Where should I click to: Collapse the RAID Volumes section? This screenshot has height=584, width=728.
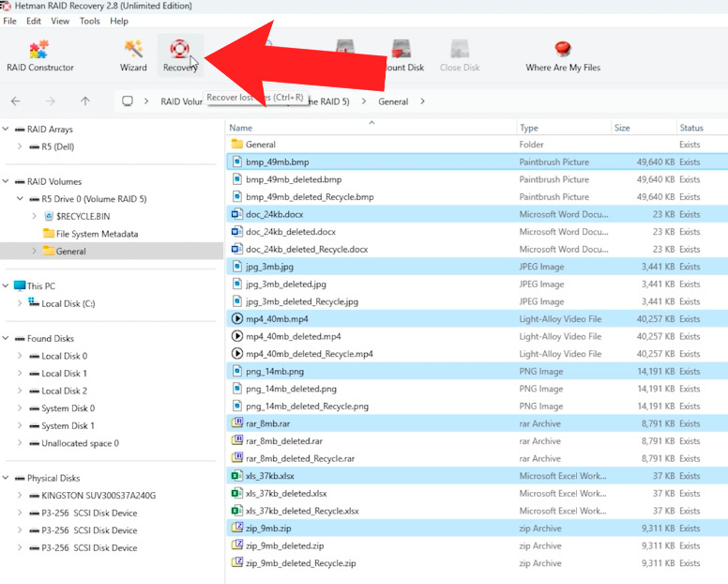(6, 181)
